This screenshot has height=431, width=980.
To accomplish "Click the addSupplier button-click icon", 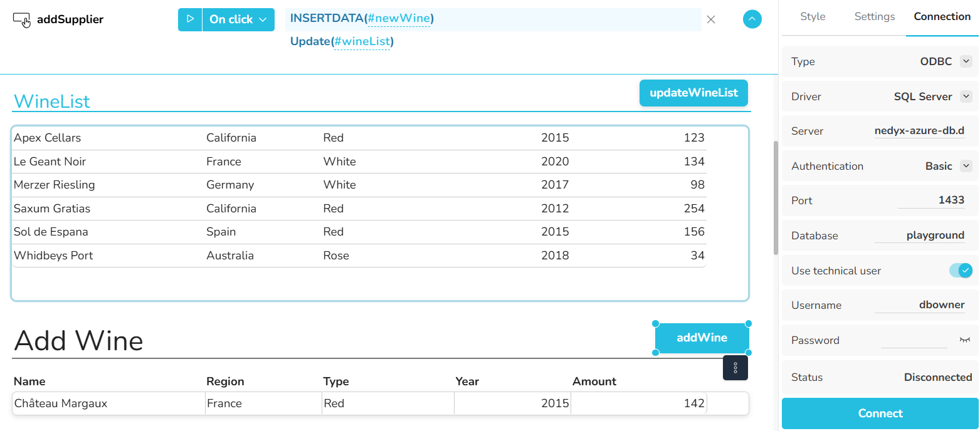I will coord(21,20).
